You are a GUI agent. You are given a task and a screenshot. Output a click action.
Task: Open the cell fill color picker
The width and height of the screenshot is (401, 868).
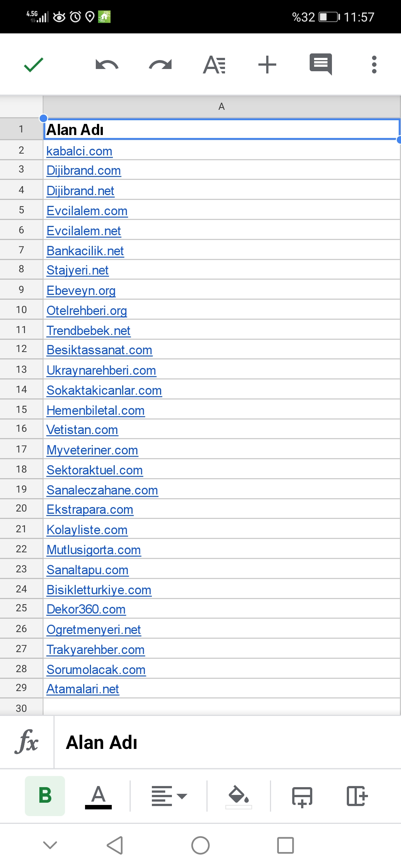239,796
